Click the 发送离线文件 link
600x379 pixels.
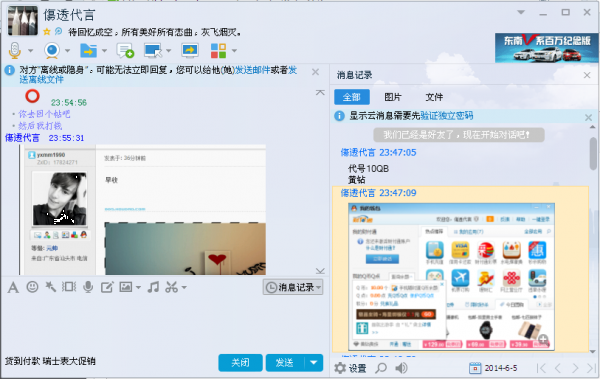(x=41, y=80)
